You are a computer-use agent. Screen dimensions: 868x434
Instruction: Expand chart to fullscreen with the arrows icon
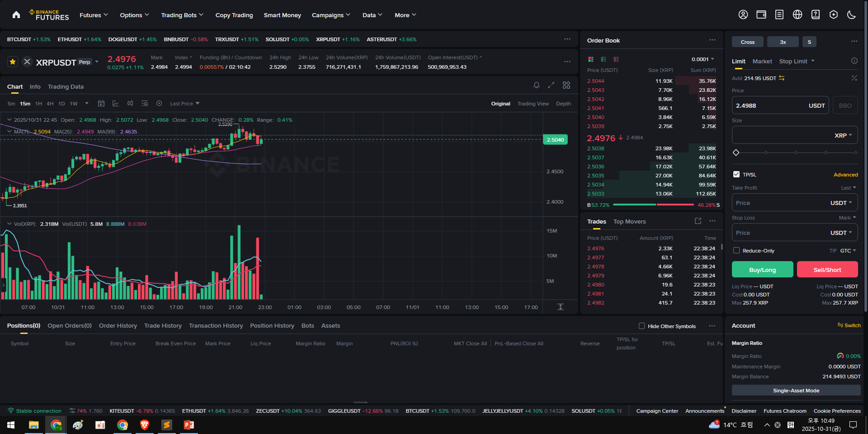point(551,85)
